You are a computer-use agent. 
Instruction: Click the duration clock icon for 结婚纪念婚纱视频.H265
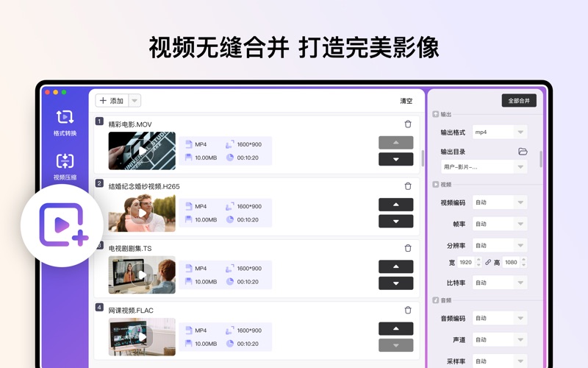click(x=230, y=219)
